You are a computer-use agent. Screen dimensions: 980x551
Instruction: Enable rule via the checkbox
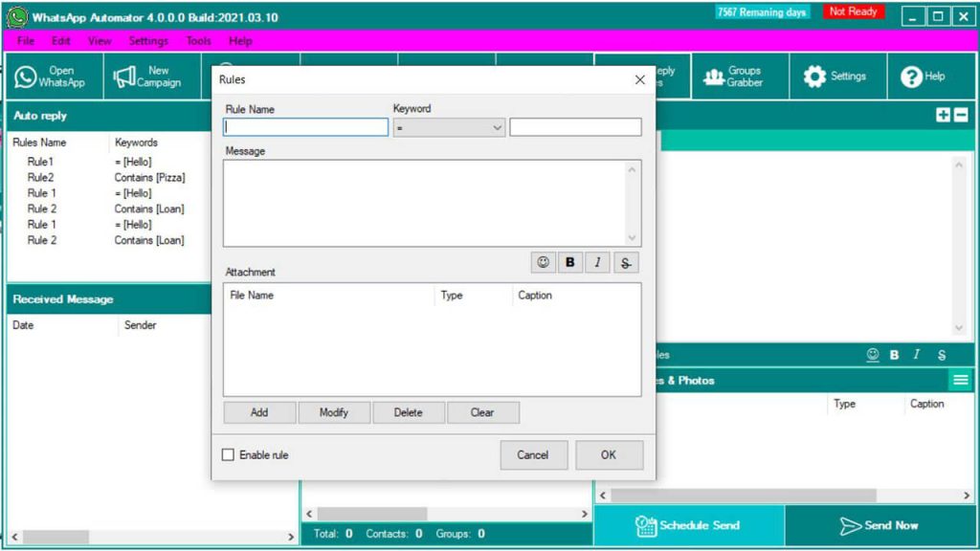click(228, 455)
